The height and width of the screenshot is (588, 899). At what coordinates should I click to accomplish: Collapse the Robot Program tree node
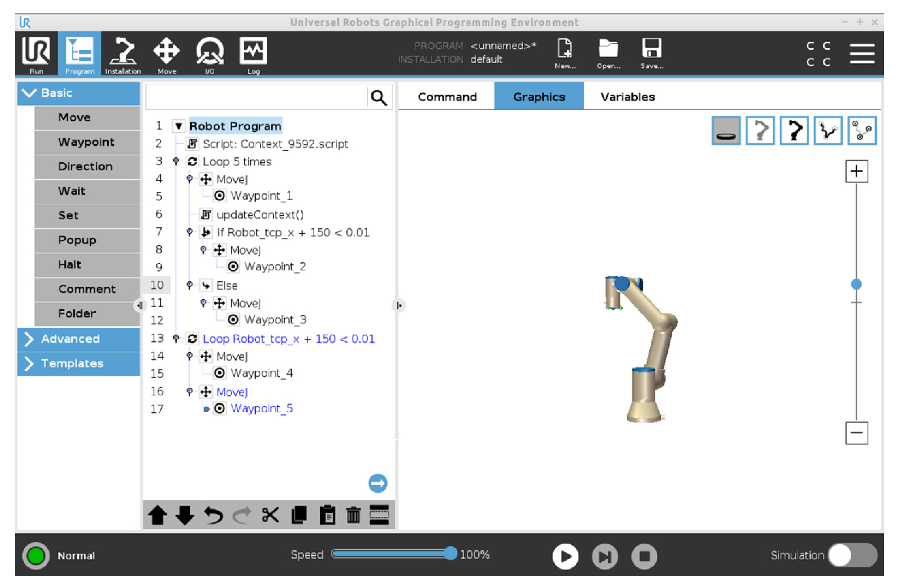(x=179, y=126)
